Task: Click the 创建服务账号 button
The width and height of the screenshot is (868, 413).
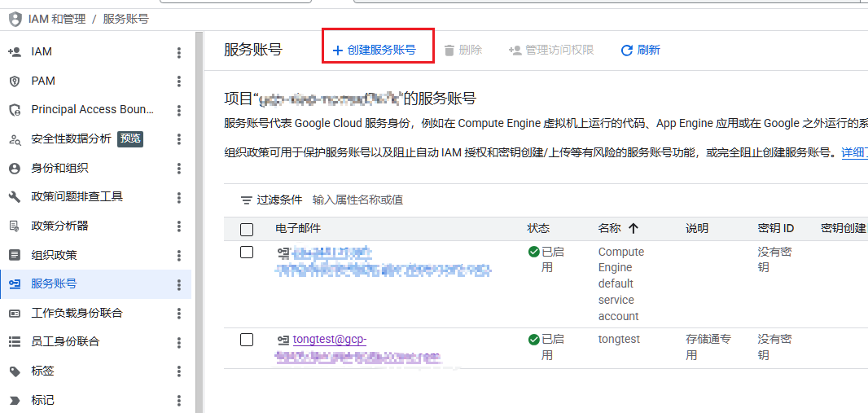Action: click(375, 51)
